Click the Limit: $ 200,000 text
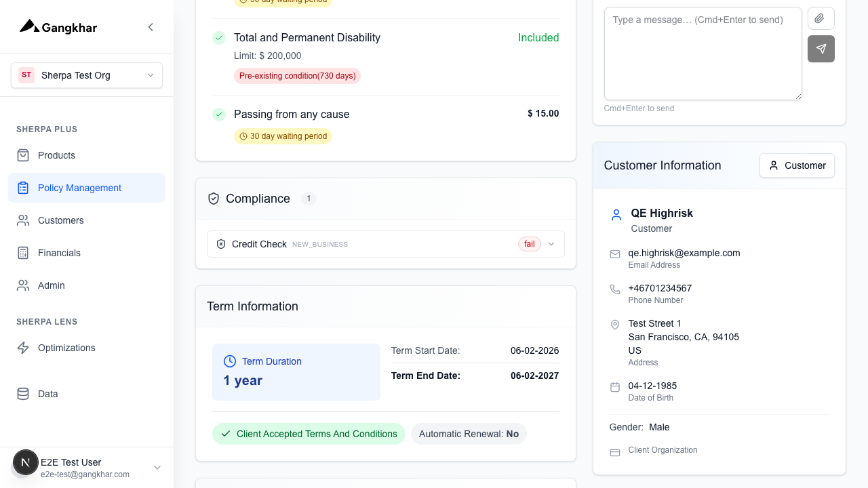Screen dimensions: 868x488 (268, 56)
